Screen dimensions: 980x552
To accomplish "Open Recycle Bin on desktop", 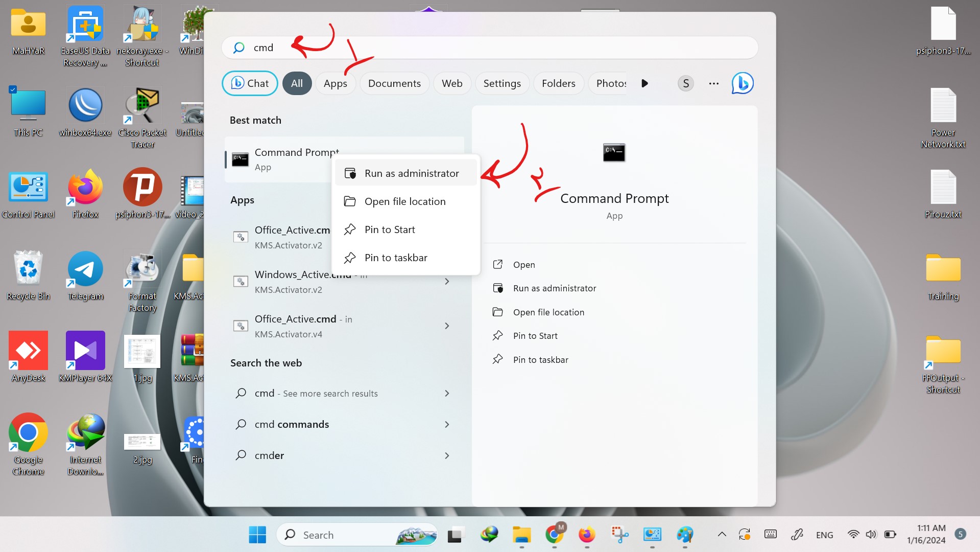I will click(28, 276).
